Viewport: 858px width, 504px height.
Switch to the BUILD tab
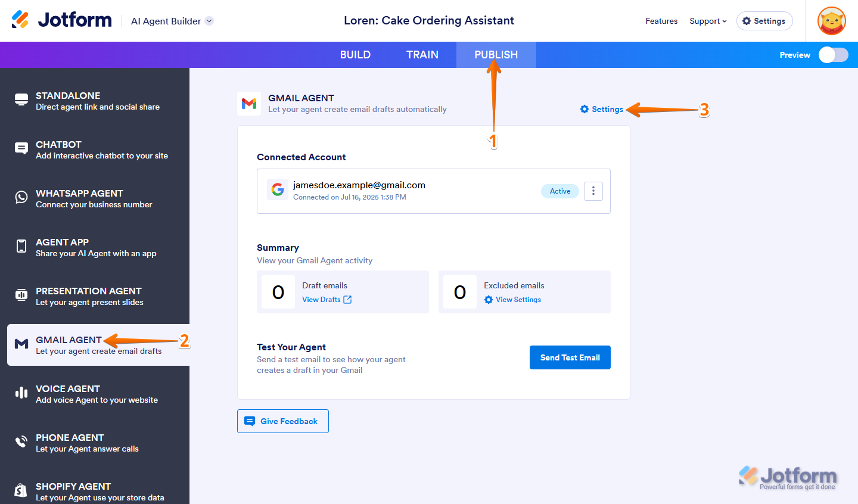355,55
